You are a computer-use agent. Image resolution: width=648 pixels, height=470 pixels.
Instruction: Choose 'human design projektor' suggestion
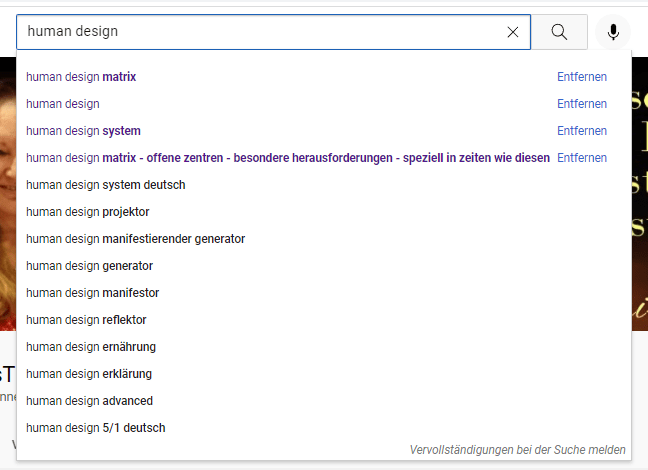point(88,212)
